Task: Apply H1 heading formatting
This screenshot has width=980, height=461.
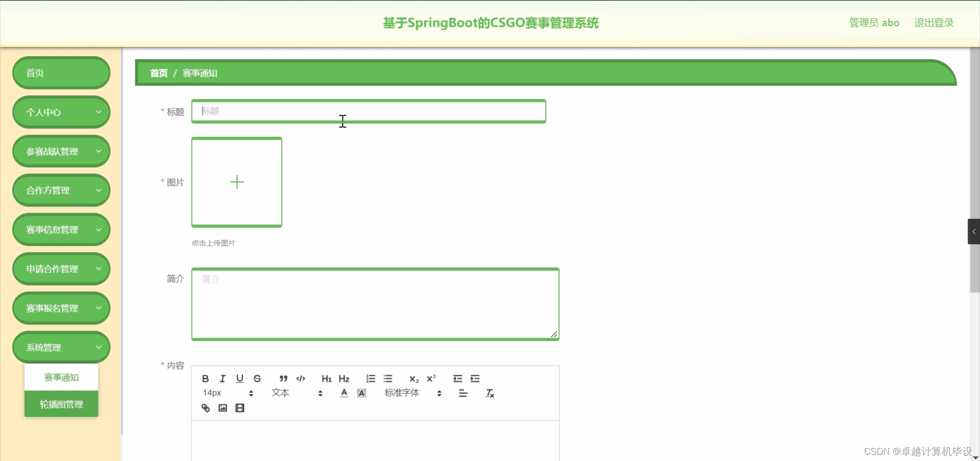Action: (326, 378)
